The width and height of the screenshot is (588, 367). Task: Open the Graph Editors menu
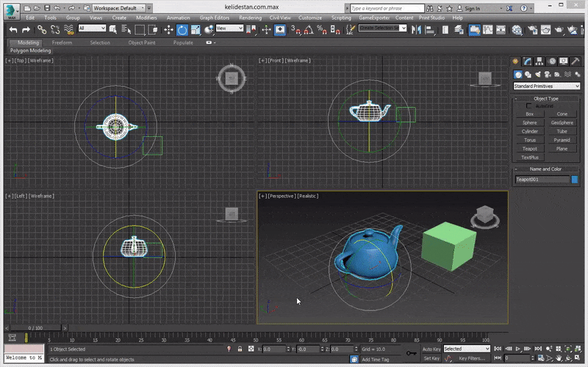click(214, 18)
